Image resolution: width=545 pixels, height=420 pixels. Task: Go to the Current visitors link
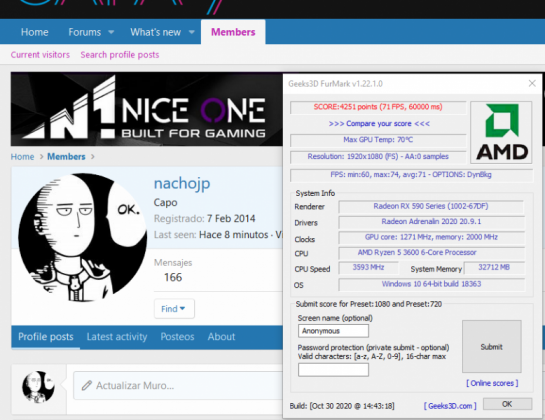(40, 55)
